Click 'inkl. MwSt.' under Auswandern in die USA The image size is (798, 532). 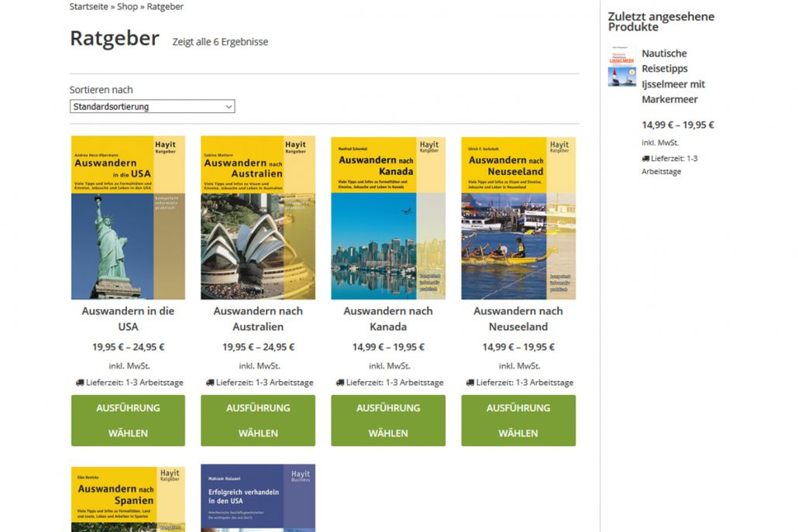click(x=129, y=366)
